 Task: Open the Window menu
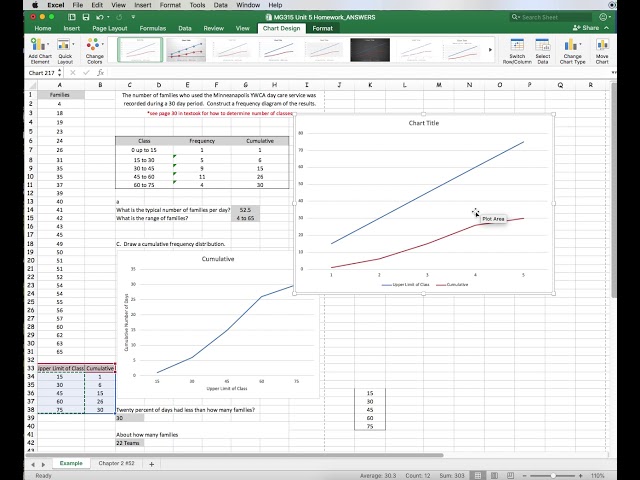248,5
